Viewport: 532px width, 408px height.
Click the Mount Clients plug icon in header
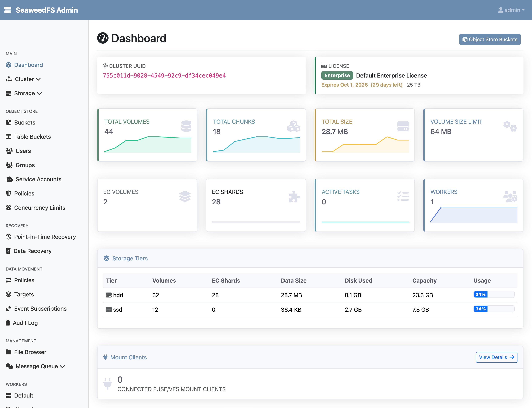[105, 357]
